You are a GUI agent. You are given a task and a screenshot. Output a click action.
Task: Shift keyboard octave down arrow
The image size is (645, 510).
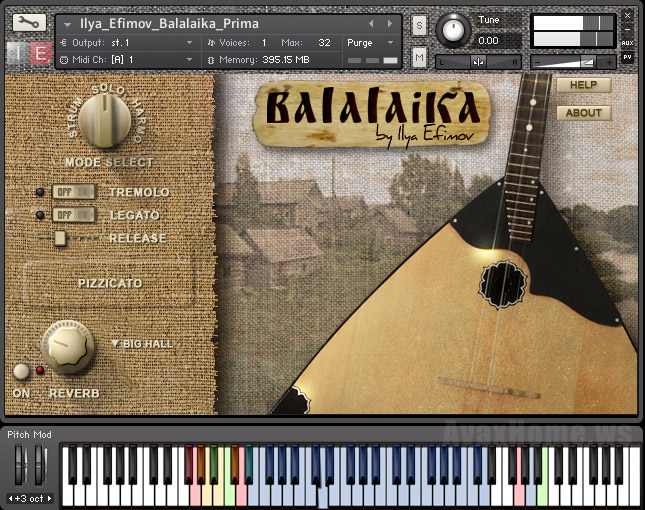click(x=11, y=498)
